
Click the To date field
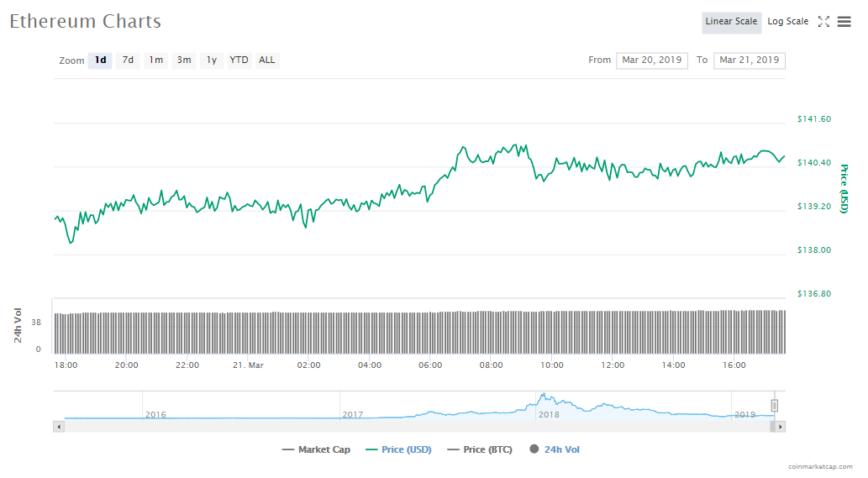pyautogui.click(x=749, y=60)
